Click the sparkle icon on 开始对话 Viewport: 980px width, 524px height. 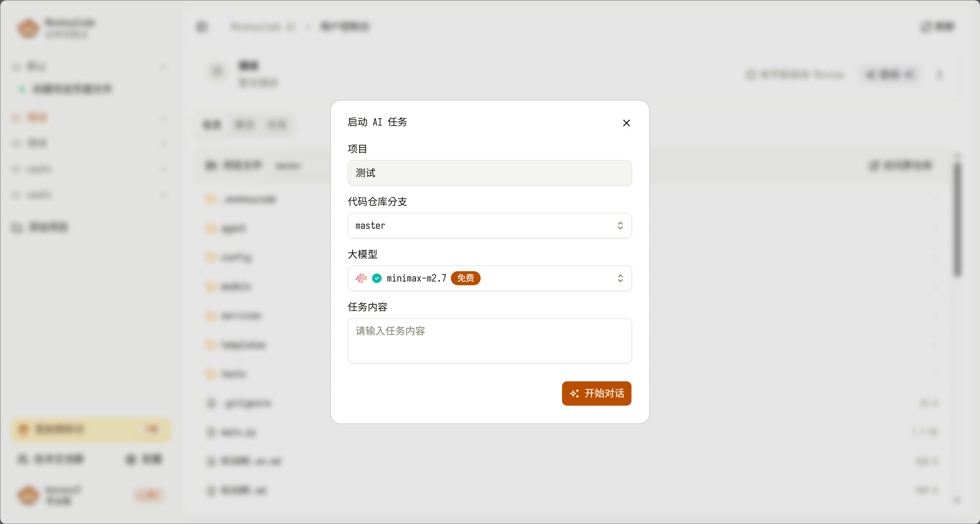point(574,393)
